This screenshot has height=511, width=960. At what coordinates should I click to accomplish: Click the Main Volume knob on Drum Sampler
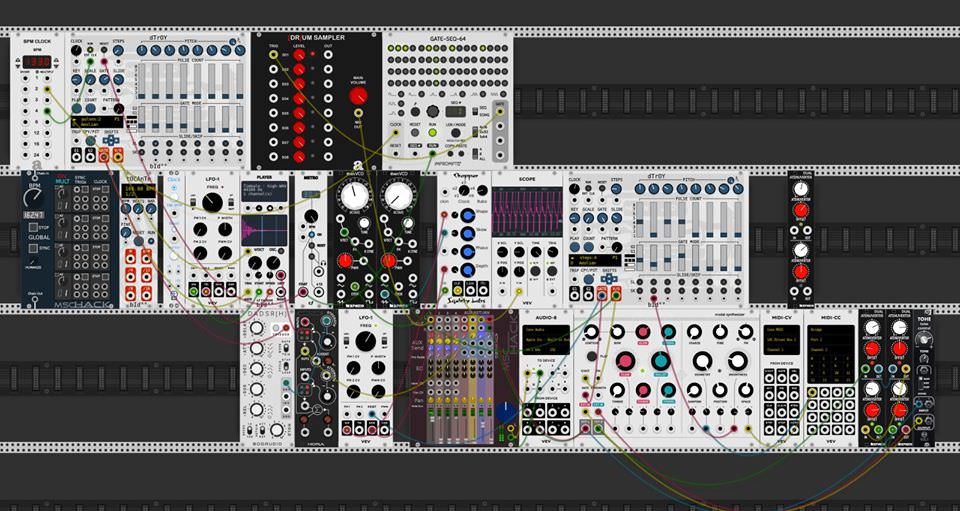358,96
